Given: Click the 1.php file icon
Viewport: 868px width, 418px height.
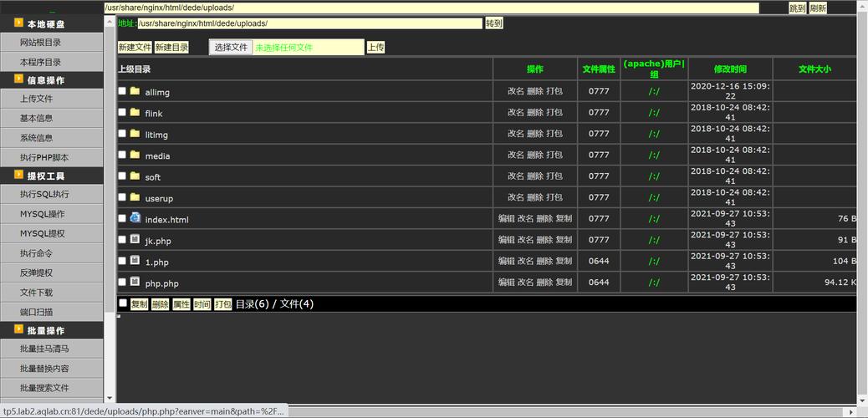Looking at the screenshot, I should (x=135, y=261).
